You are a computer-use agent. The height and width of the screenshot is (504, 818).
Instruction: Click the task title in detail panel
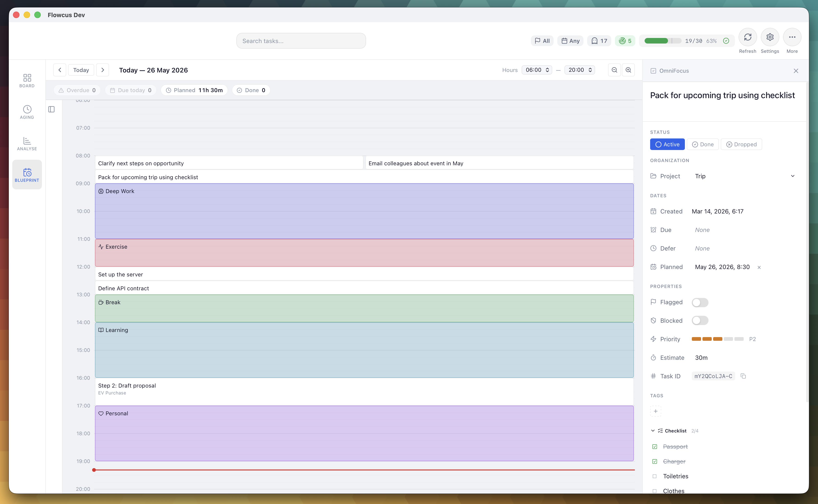[722, 95]
